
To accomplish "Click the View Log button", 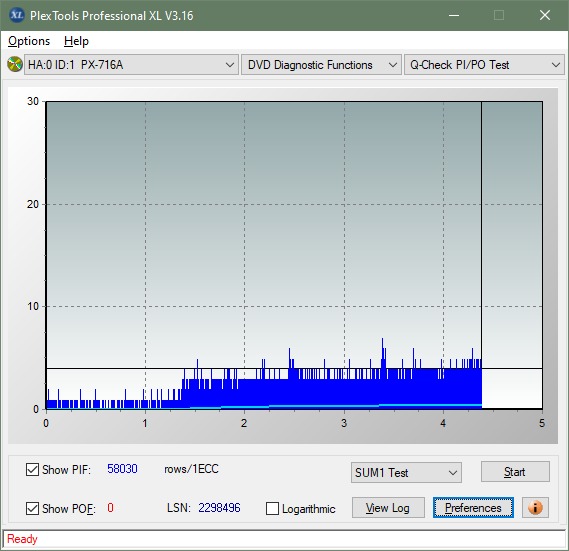I will (388, 508).
